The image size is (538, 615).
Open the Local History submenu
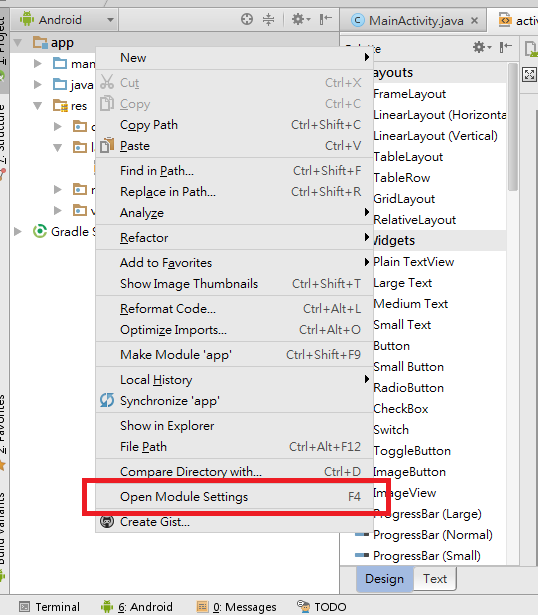coord(234,380)
